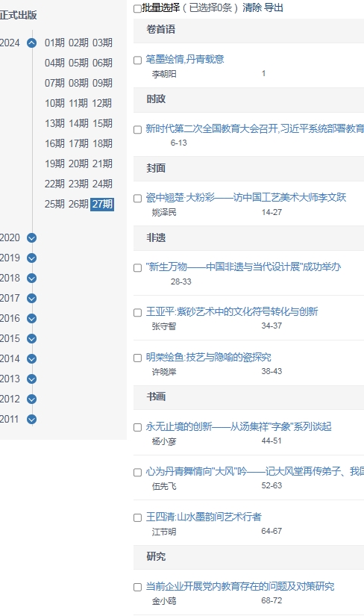Click the 清除 link

(251, 7)
